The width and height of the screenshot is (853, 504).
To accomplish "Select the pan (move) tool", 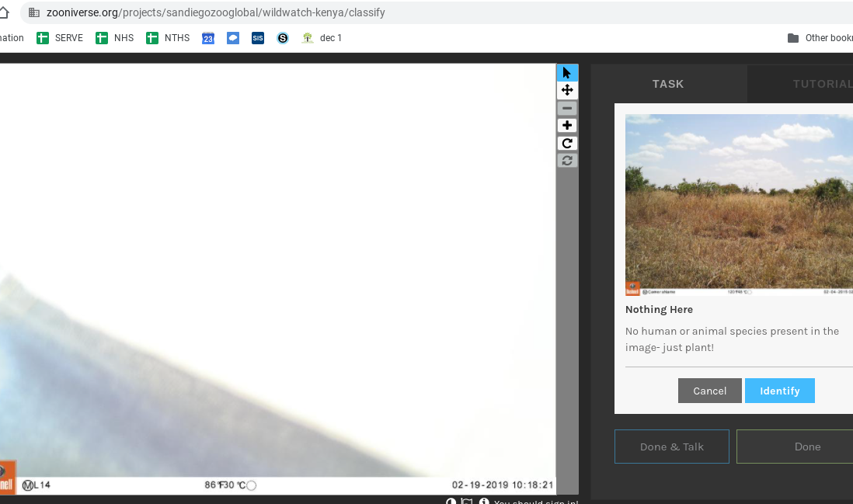I will [567, 90].
